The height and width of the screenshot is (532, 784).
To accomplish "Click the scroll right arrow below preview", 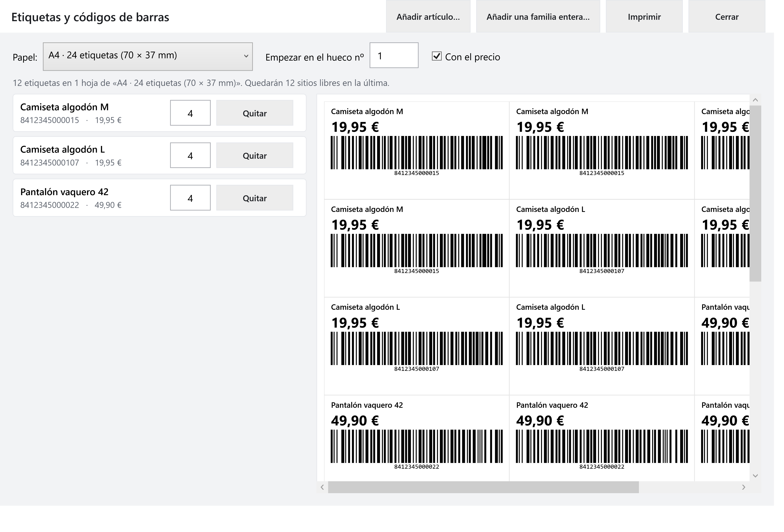I will (744, 487).
